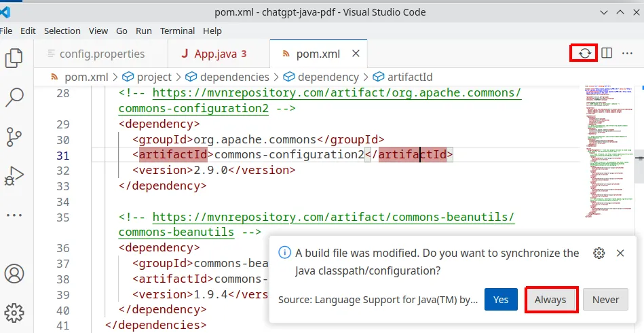
Task: Click the info icon in the notification
Action: point(284,253)
